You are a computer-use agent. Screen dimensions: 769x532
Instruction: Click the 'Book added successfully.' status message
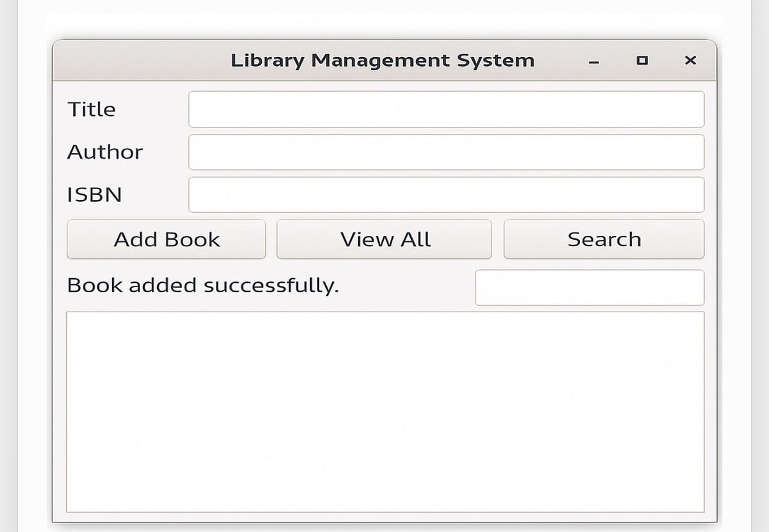[x=204, y=286]
